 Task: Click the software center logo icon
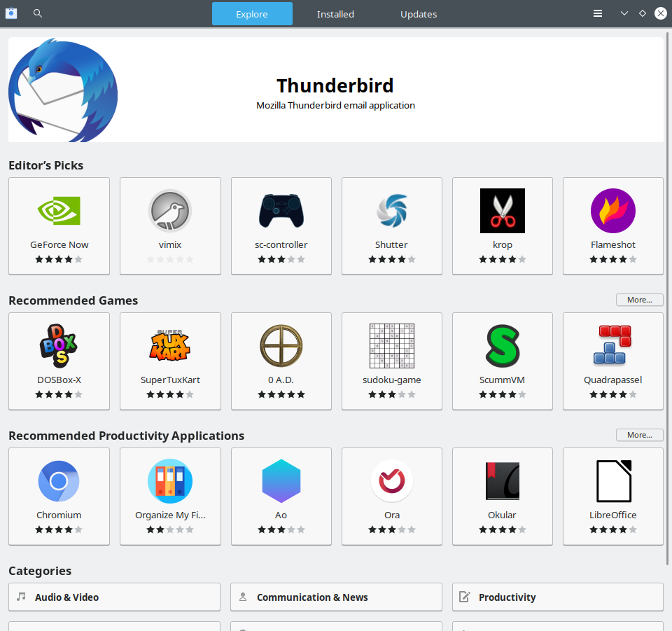coord(11,13)
